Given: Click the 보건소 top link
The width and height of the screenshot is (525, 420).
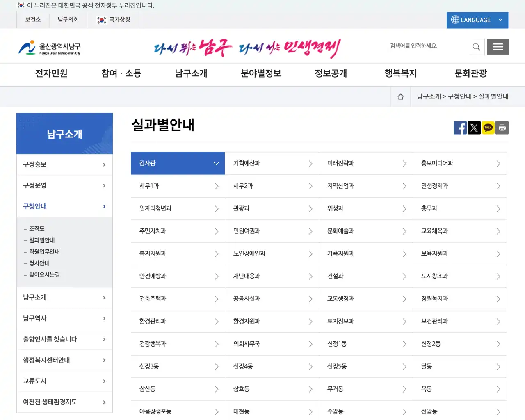Looking at the screenshot, I should [33, 20].
